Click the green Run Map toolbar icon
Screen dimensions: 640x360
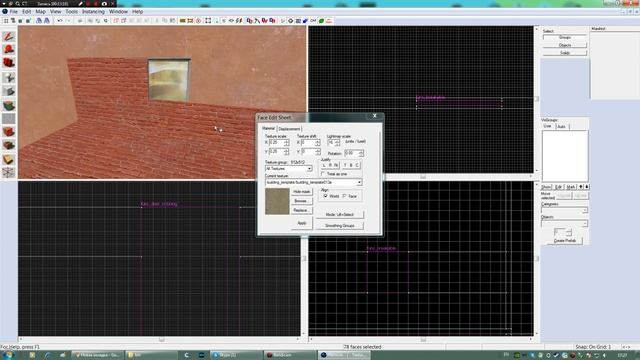coord(321,20)
